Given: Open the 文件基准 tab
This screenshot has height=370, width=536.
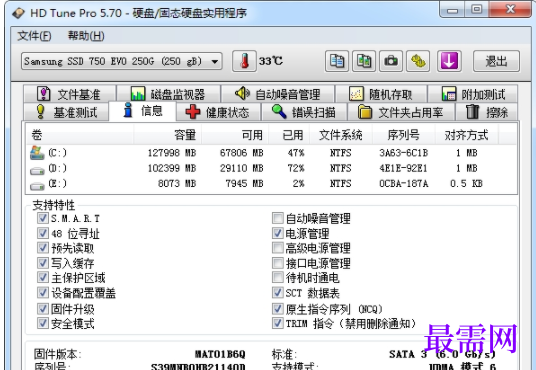Looking at the screenshot, I should coord(70,94).
